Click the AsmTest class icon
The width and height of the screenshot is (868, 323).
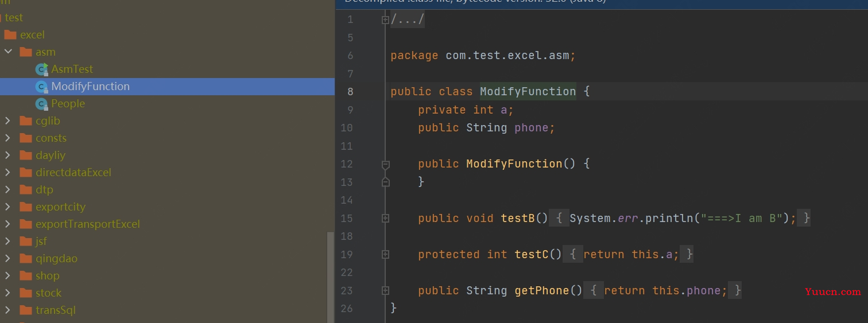pyautogui.click(x=41, y=69)
